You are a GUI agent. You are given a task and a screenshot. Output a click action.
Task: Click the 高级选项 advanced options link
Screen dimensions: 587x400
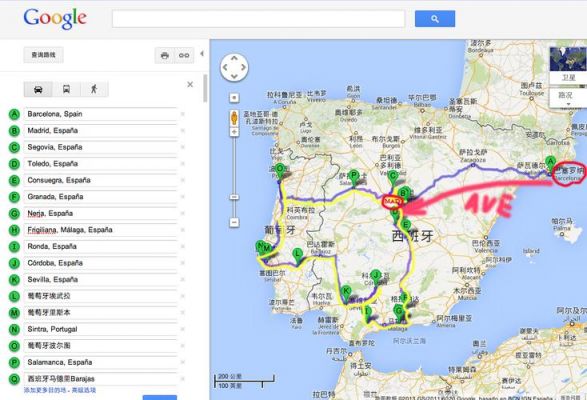(84, 390)
